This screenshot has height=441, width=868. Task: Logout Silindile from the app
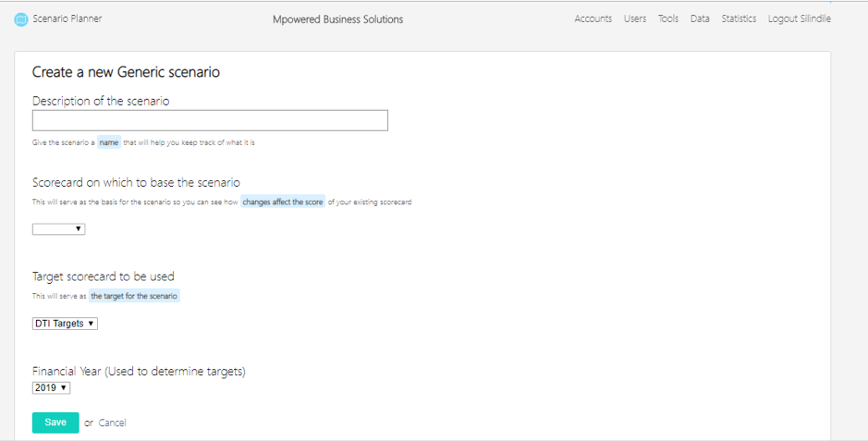pos(800,18)
